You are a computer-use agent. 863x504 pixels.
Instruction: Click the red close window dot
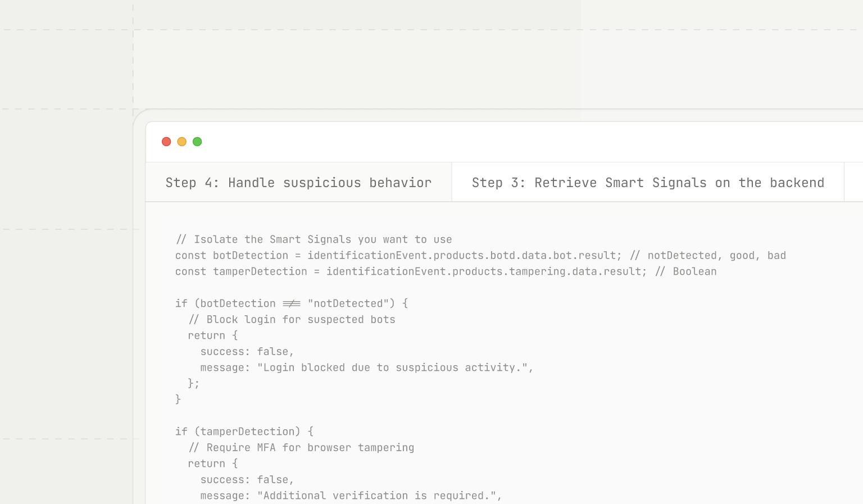point(166,142)
